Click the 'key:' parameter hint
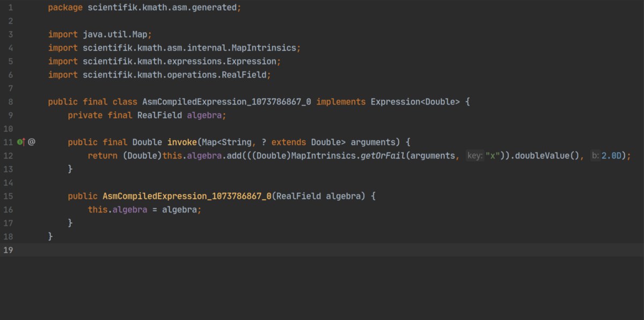This screenshot has width=644, height=320. pos(475,156)
